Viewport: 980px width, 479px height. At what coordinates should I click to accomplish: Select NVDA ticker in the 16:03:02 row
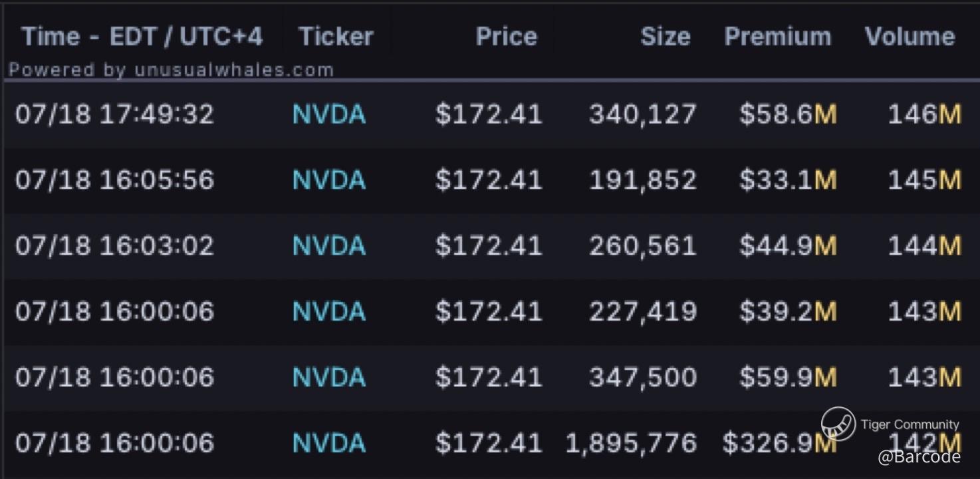coord(329,246)
